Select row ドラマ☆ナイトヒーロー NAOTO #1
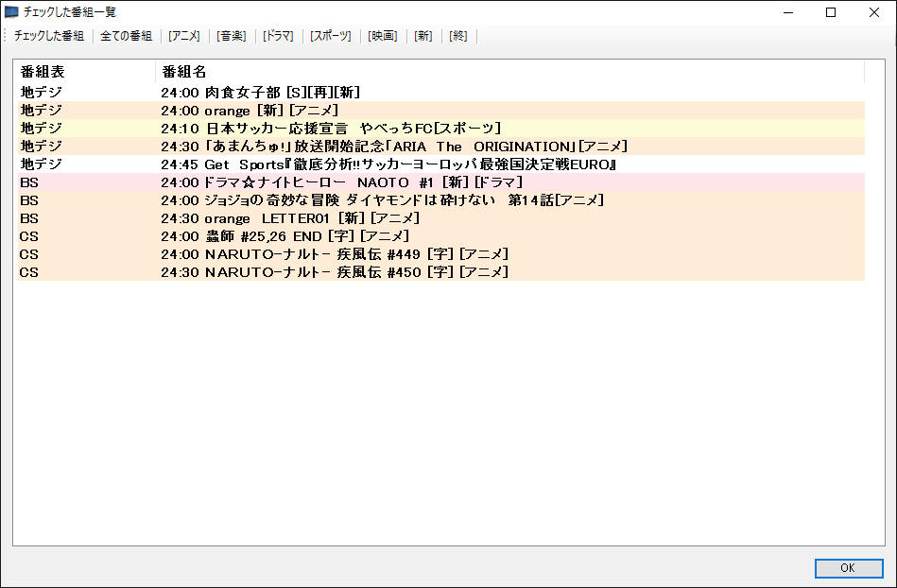 point(441,182)
